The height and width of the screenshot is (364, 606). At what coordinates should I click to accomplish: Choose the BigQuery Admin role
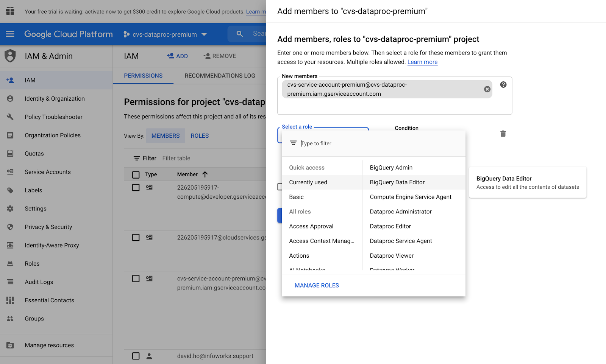click(414, 168)
